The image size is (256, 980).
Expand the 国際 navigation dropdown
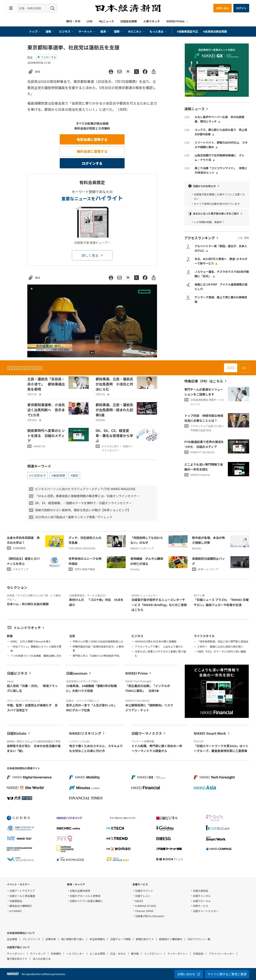[x=118, y=32]
